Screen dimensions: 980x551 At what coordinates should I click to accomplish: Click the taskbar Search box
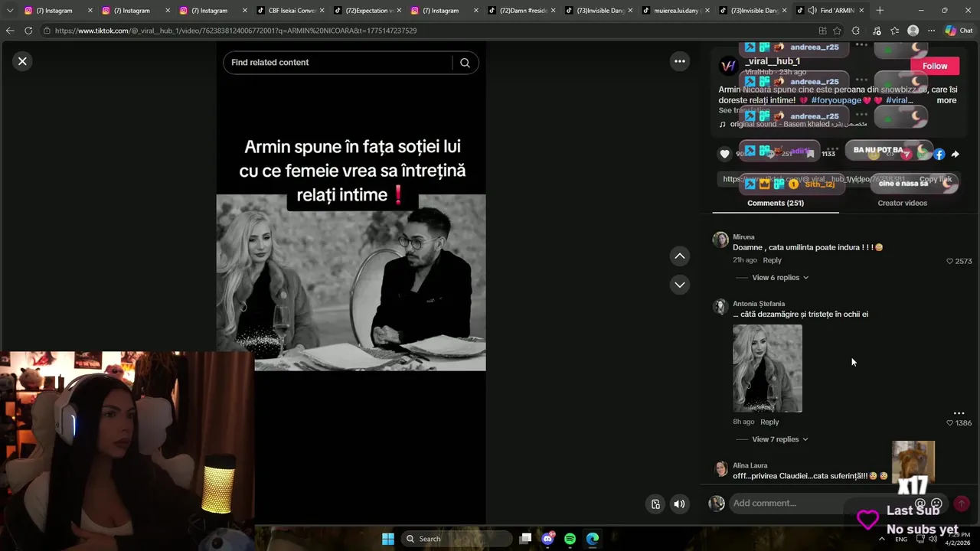tap(457, 539)
